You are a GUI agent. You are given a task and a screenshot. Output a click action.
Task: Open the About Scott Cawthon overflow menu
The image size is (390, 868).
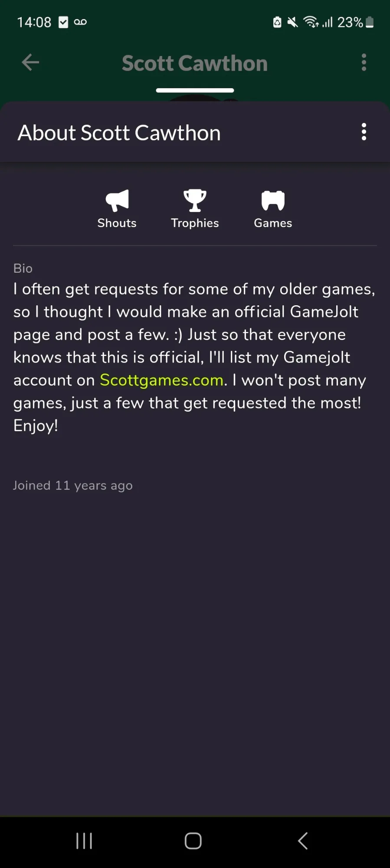(364, 132)
